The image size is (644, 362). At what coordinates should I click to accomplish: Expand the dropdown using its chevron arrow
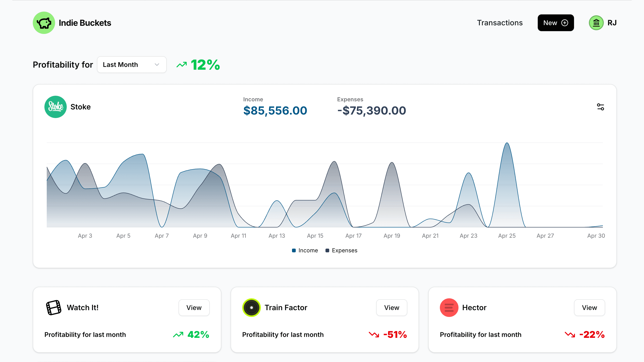point(157,65)
